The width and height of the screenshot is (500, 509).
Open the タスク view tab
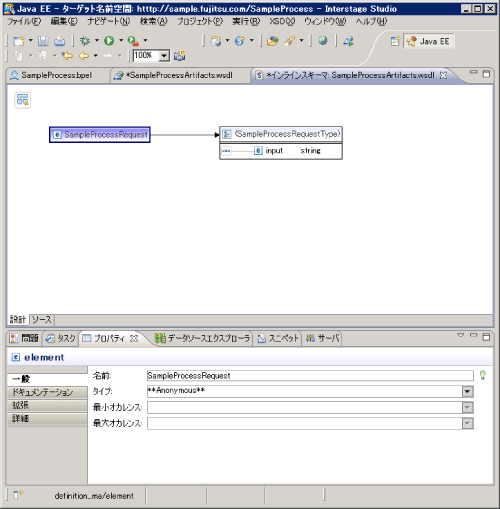[61, 338]
